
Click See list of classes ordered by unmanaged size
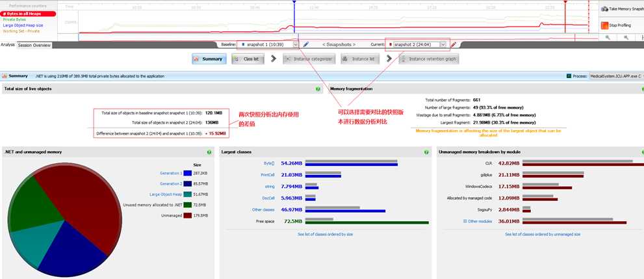coord(543,234)
